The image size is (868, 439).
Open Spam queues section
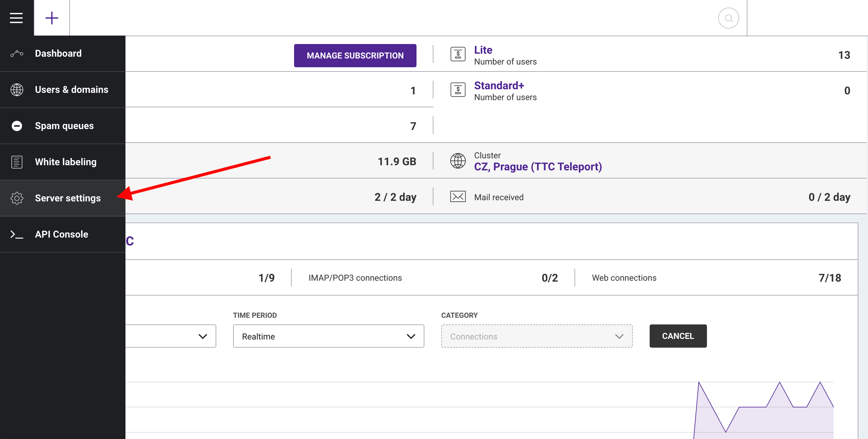(x=63, y=126)
